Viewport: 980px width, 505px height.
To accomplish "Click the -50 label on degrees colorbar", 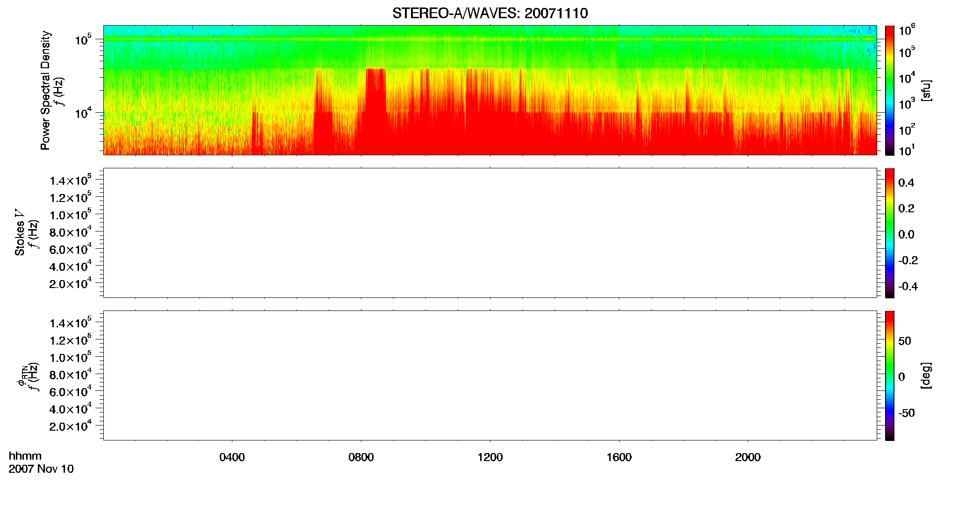I will [907, 413].
